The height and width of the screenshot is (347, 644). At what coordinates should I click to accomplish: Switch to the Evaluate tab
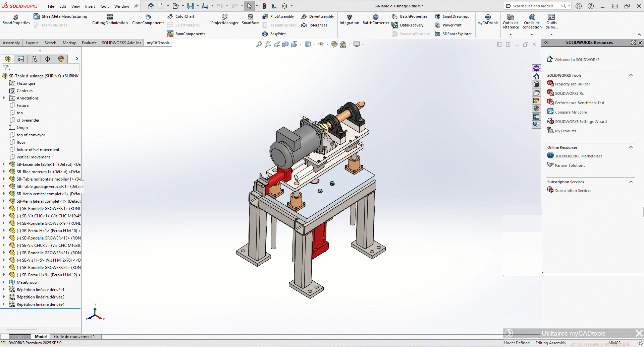pos(89,43)
